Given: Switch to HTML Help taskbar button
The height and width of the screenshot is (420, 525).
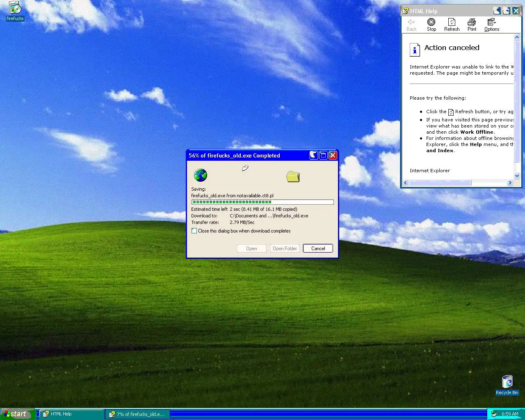Looking at the screenshot, I should (x=71, y=414).
